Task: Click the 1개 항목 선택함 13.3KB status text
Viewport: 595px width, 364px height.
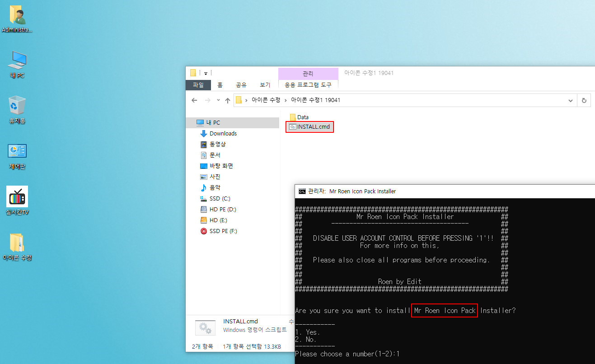Action: [252, 347]
